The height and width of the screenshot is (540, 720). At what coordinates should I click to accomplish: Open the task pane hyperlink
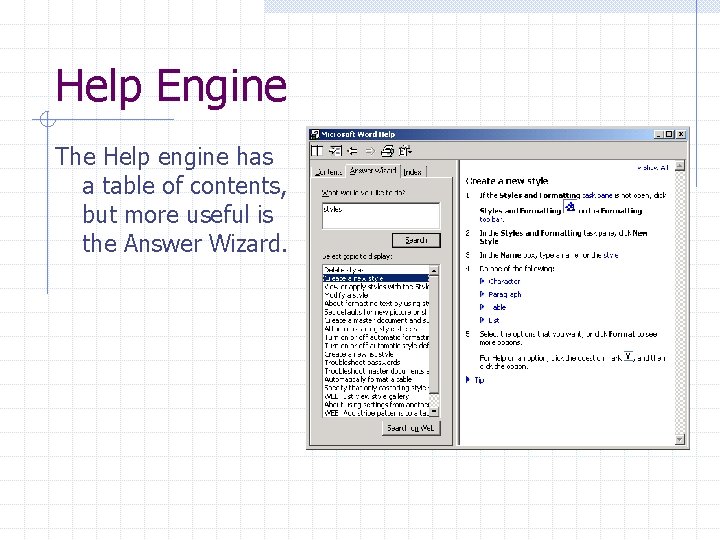597,195
